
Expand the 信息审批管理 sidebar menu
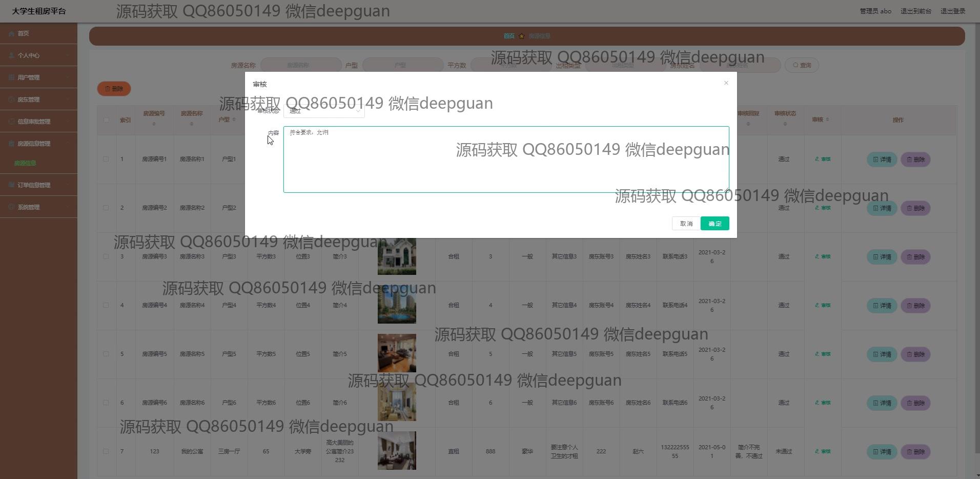pos(38,122)
